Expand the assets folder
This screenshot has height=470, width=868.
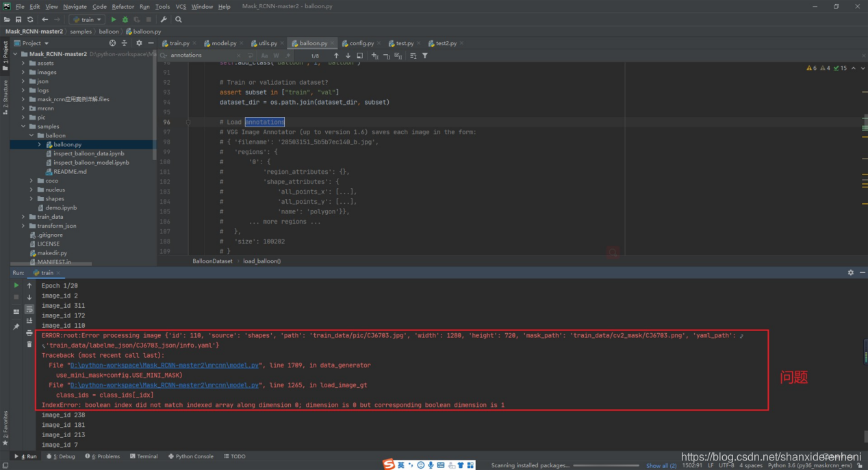pyautogui.click(x=24, y=63)
